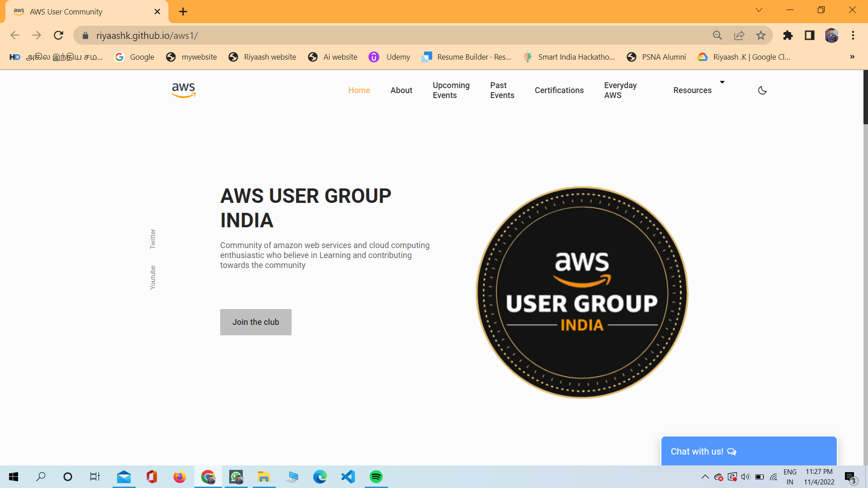Screen dimensions: 868x488
Task: Toggle browser side panel icon
Action: (810, 35)
